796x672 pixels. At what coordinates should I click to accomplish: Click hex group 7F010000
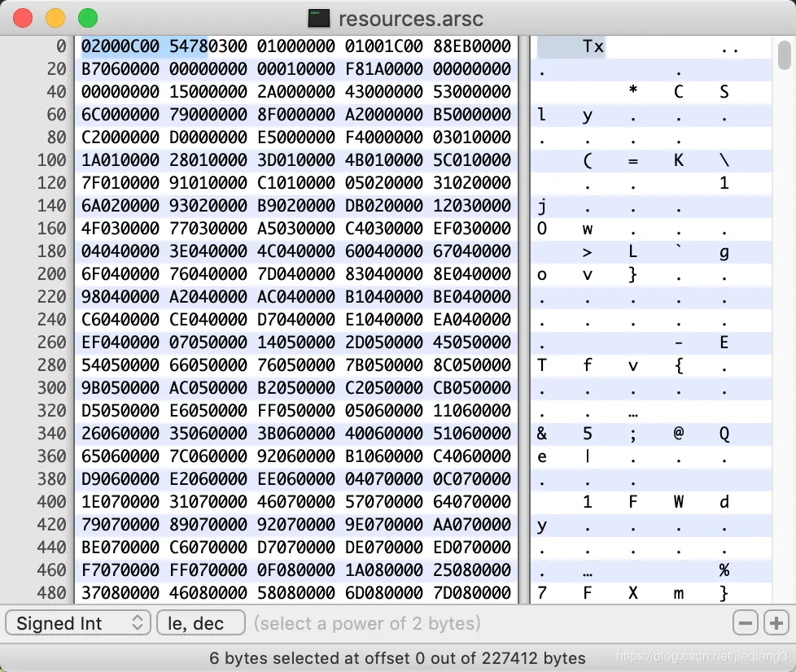pos(120,183)
